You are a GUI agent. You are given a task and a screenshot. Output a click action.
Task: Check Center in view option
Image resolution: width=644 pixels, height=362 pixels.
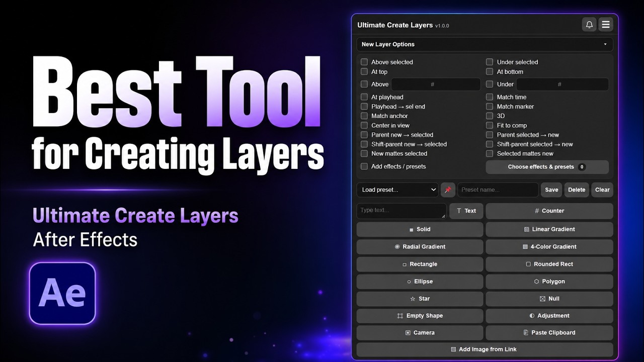[364, 125]
